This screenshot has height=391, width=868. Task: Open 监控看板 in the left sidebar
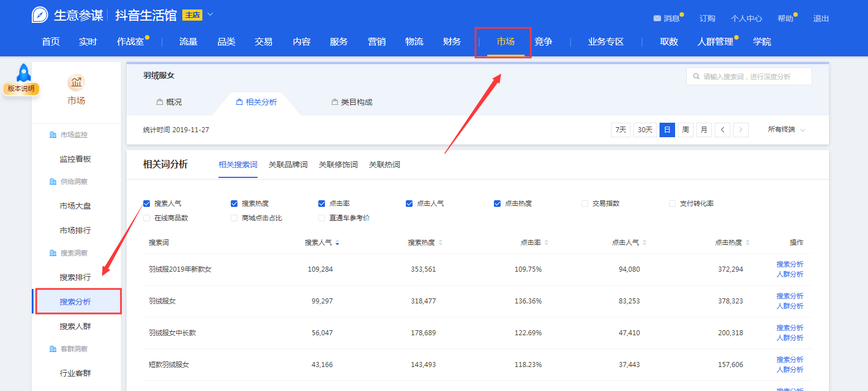75,159
